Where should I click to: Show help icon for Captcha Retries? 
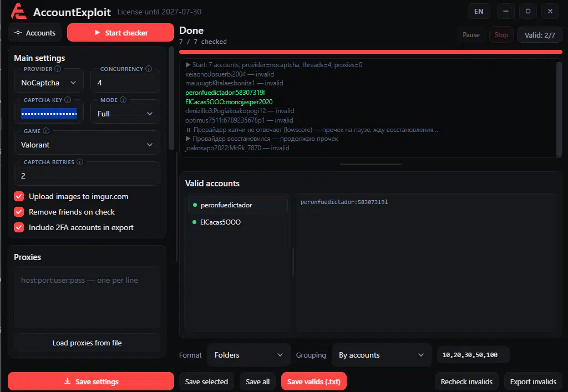pos(80,162)
